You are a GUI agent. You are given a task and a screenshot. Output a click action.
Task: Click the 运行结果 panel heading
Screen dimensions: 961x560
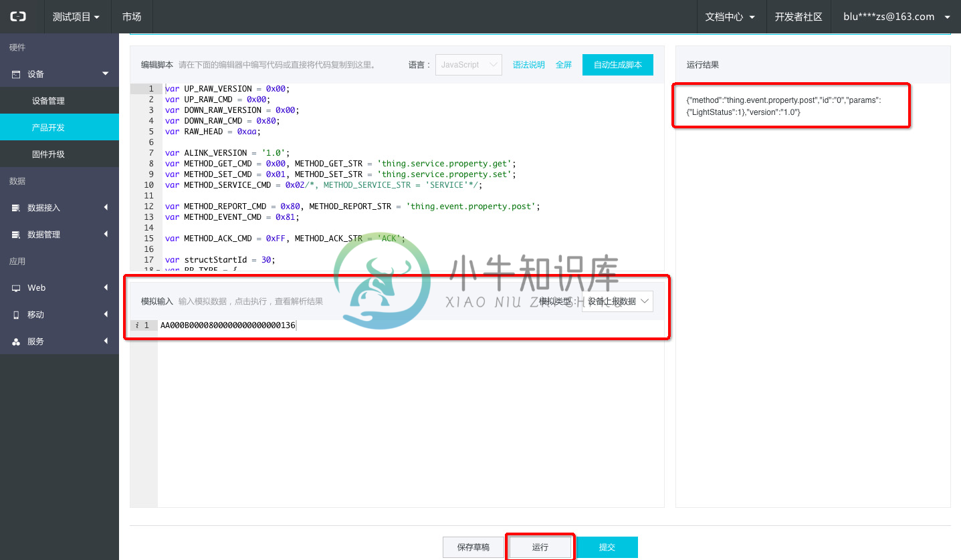pyautogui.click(x=702, y=65)
